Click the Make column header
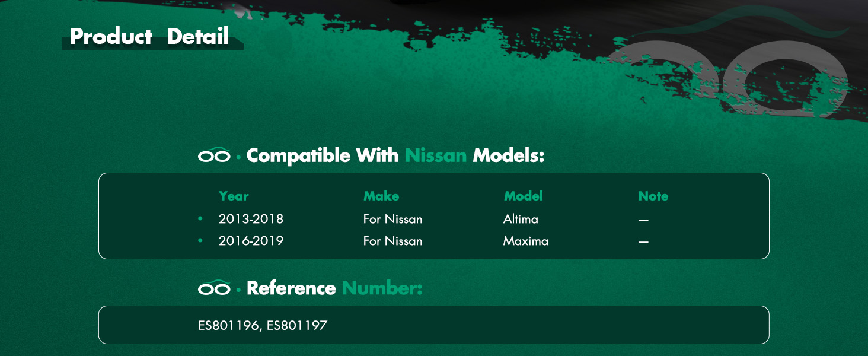Screen dimensions: 868x356 (x=381, y=196)
